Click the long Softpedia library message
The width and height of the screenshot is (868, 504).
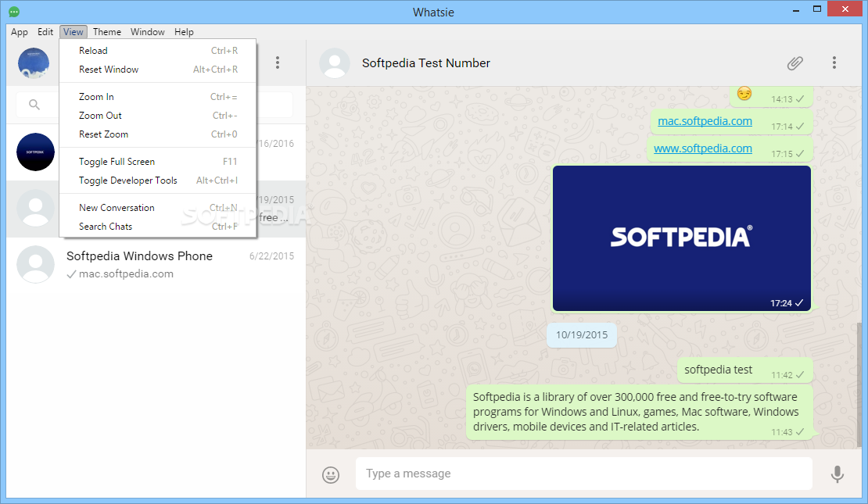tap(640, 413)
